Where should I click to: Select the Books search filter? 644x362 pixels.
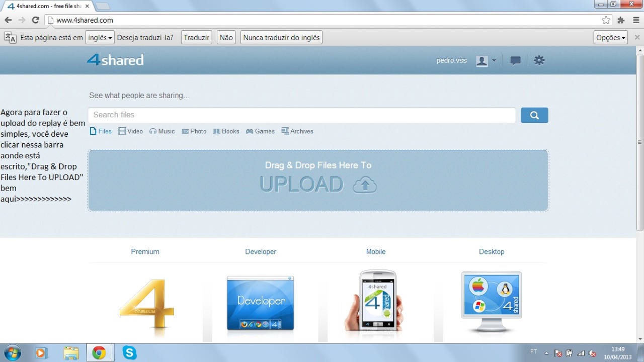tap(226, 131)
